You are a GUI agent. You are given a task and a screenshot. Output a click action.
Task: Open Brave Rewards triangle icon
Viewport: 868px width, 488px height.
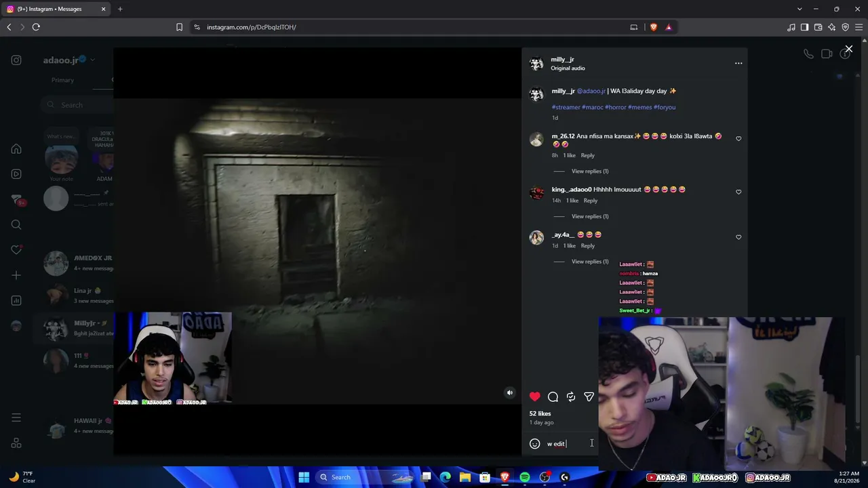(x=669, y=27)
